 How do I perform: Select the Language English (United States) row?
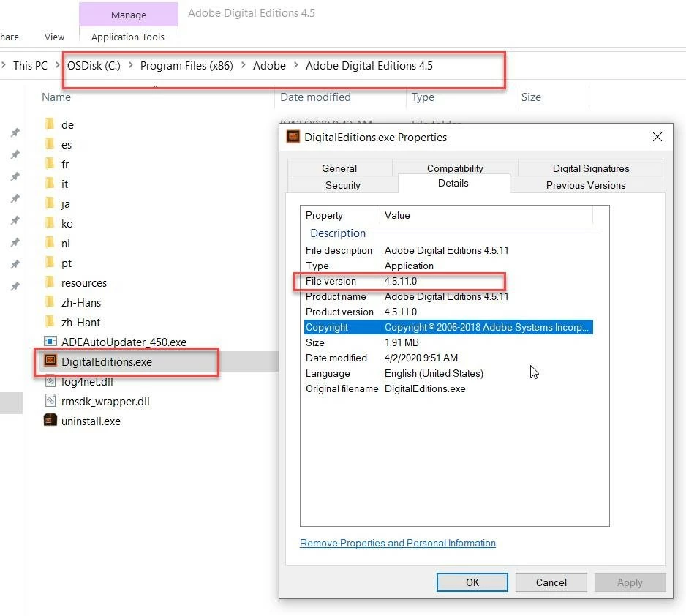point(448,373)
